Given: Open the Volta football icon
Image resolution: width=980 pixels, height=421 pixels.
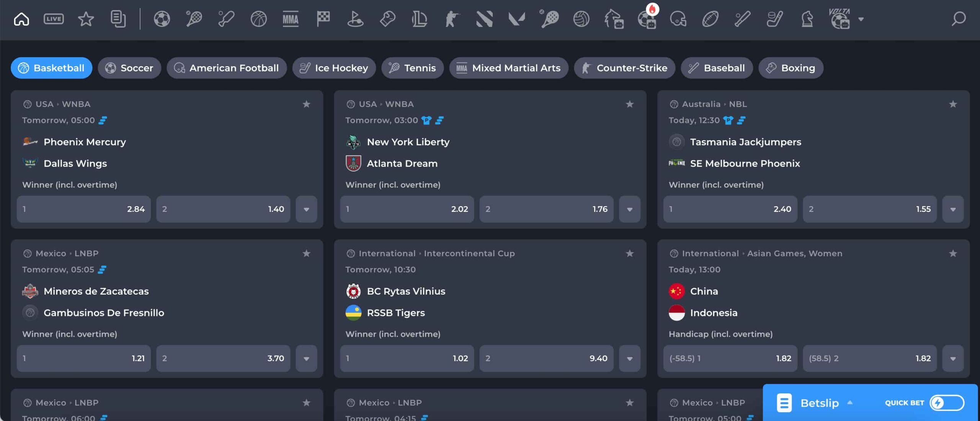Looking at the screenshot, I should (x=840, y=19).
